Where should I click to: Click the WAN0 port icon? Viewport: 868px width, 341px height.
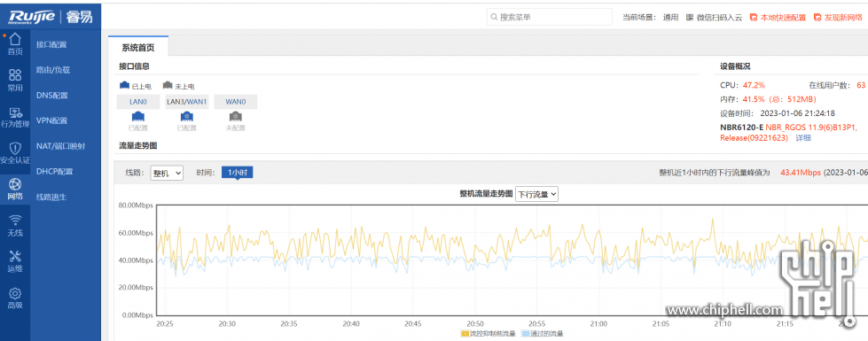click(235, 117)
